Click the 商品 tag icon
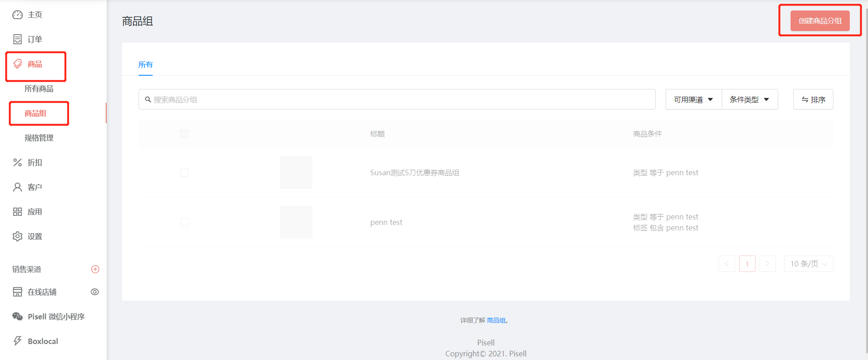The image size is (868, 360). click(17, 64)
